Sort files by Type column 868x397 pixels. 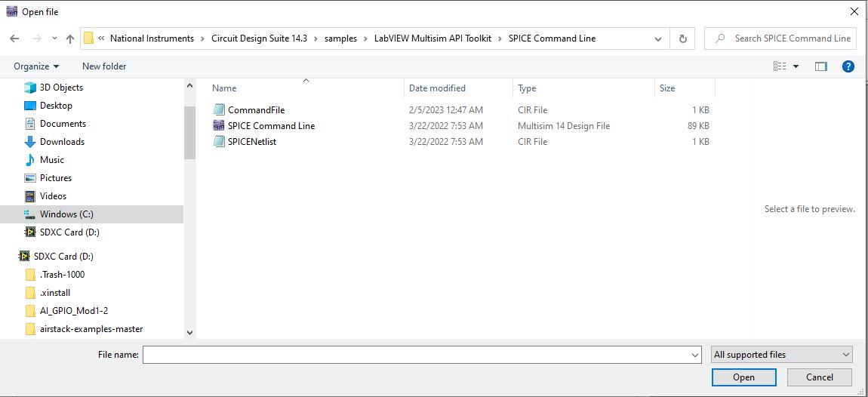[526, 88]
